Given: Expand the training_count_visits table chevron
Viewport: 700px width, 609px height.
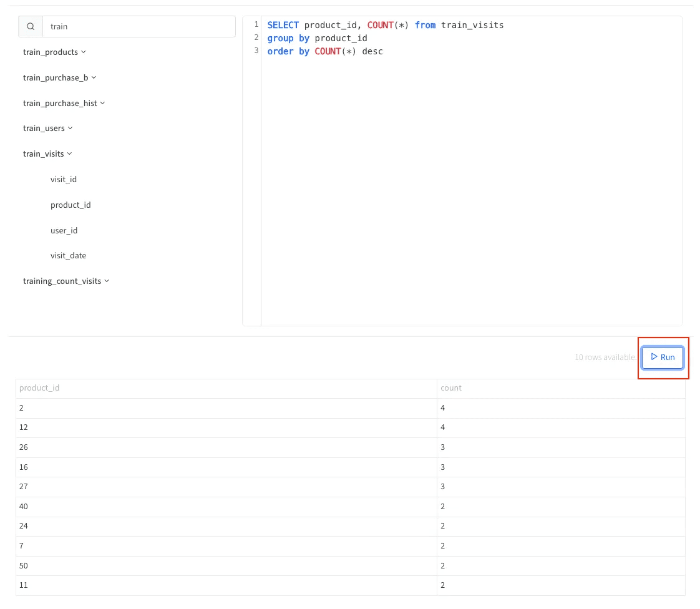Looking at the screenshot, I should point(107,281).
